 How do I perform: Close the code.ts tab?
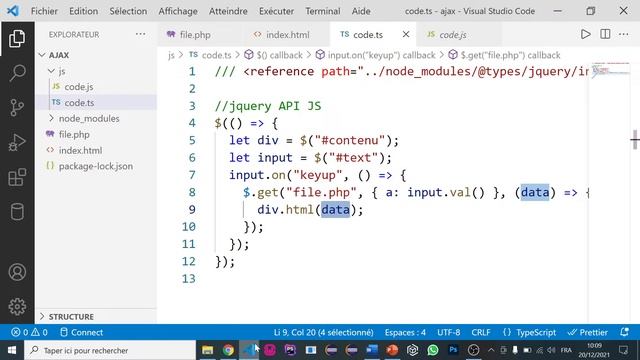click(x=406, y=35)
